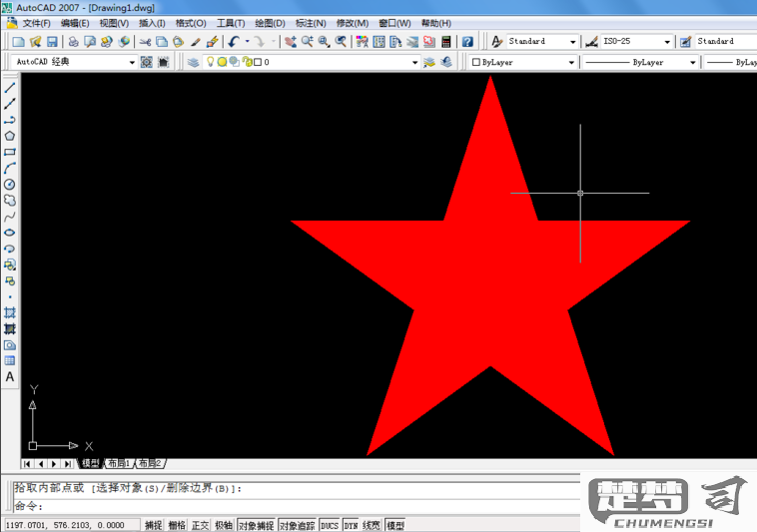757x532 pixels.
Task: Select the Ellipse tool
Action: pos(10,233)
